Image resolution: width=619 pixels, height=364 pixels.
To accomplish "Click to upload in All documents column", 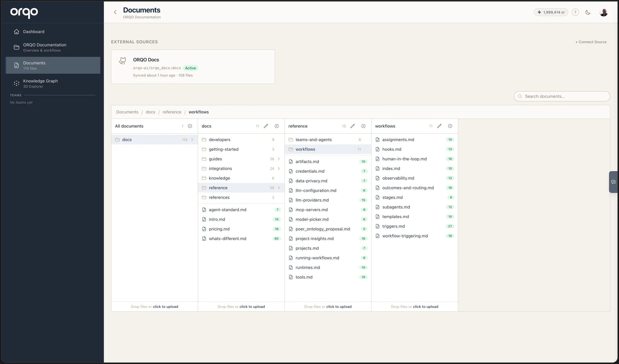I will click(x=165, y=307).
